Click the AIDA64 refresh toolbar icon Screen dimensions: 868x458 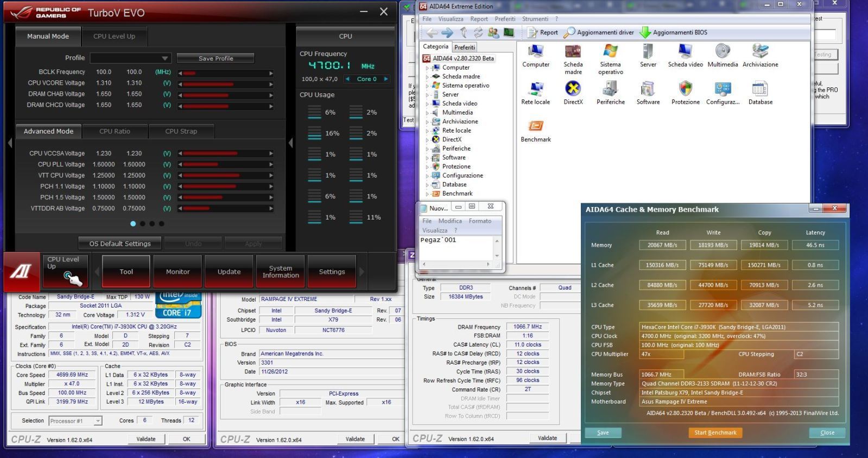pyautogui.click(x=478, y=33)
